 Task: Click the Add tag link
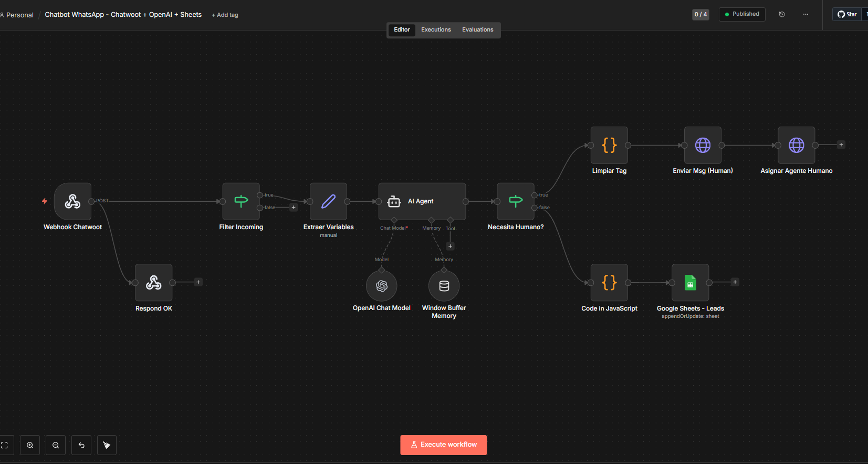[225, 15]
